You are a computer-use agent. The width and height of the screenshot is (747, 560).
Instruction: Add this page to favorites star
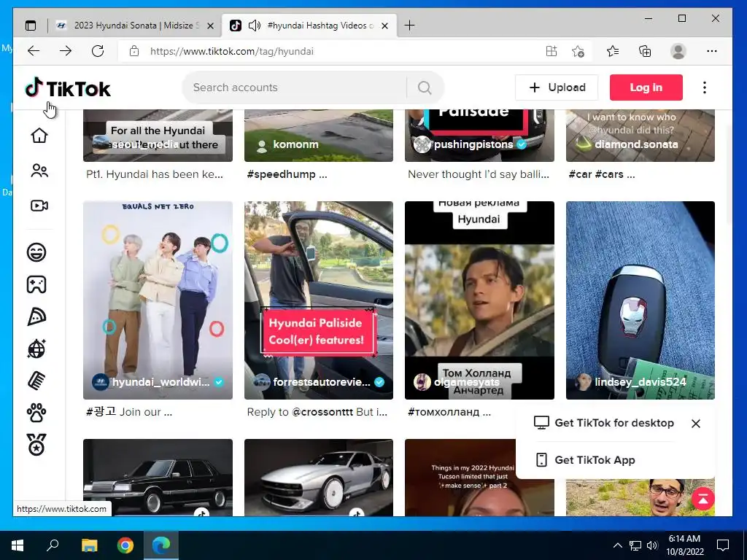pyautogui.click(x=578, y=51)
